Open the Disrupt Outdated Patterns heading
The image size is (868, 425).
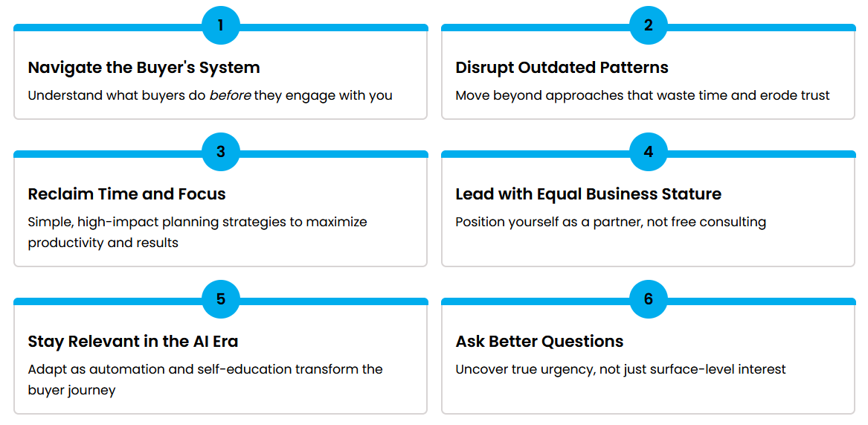pyautogui.click(x=562, y=68)
